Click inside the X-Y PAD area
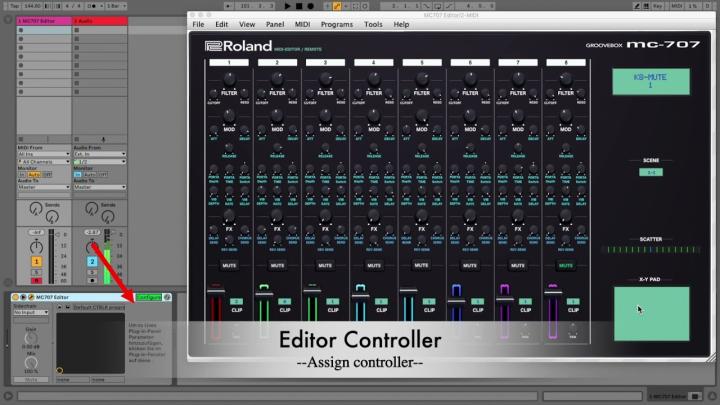Viewport: 720px width, 405px height. [652, 314]
